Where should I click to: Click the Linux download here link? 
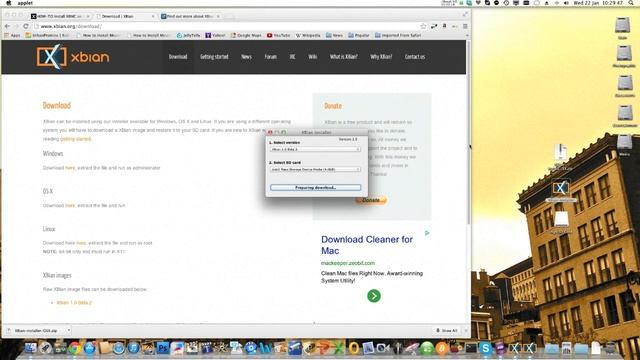[x=81, y=243]
